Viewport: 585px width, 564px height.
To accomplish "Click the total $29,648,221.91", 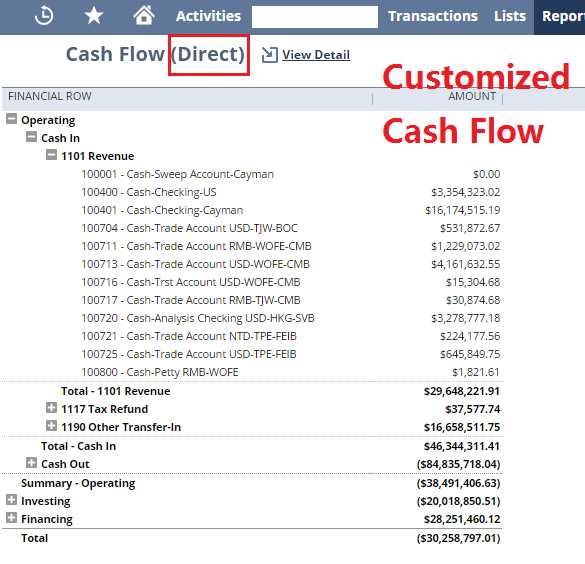I will (462, 391).
